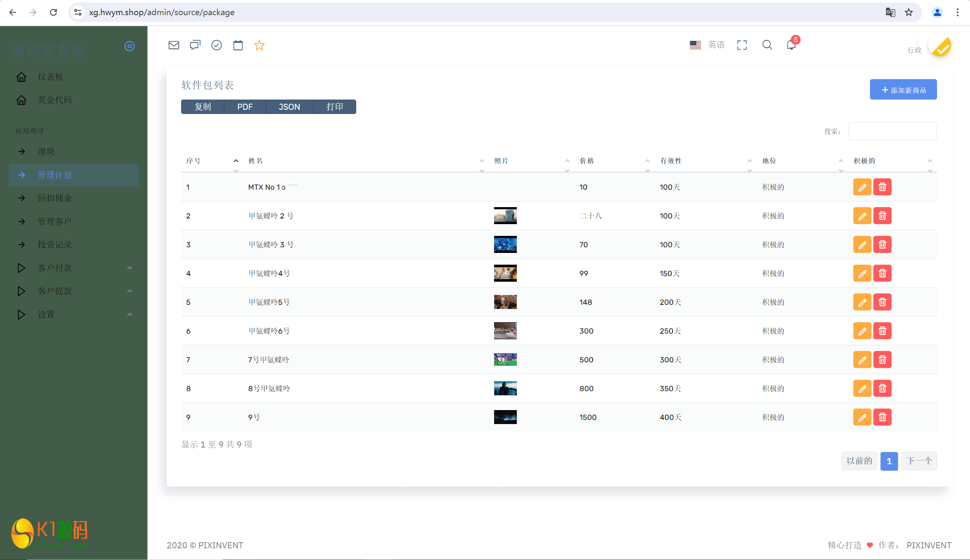
Task: Click the magnifier search icon in navbar
Action: (767, 45)
